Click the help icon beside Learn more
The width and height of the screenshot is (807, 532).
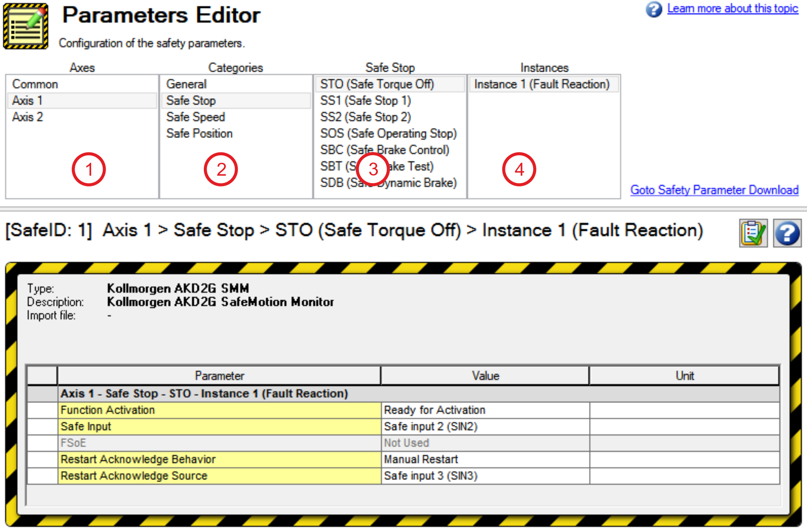tap(654, 9)
